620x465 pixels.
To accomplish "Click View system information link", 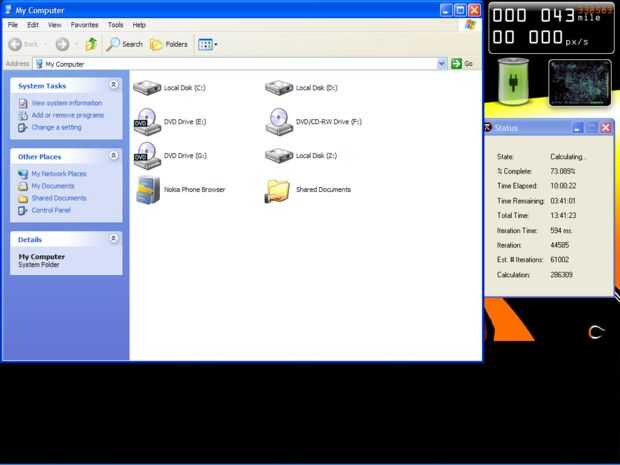I will point(67,103).
